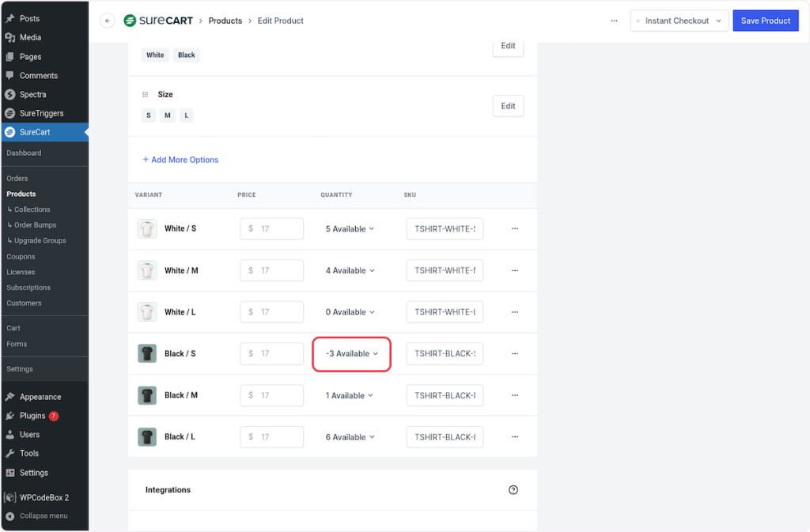
Task: Open White / L quantity dropdown
Action: [350, 312]
